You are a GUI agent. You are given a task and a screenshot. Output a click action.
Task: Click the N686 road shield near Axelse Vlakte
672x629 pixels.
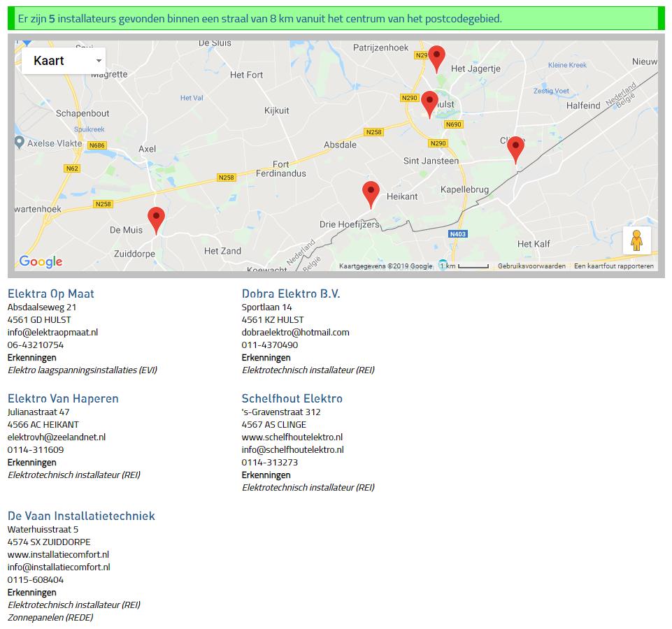coord(97,145)
